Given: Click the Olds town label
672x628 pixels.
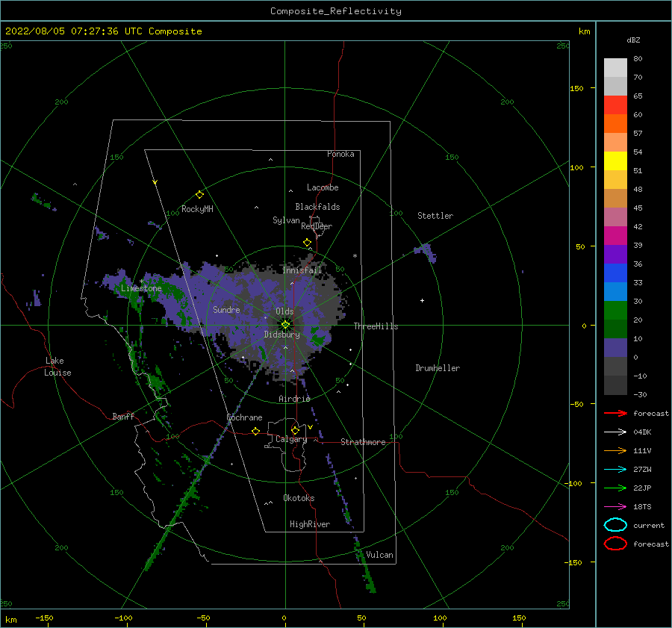Looking at the screenshot, I should pyautogui.click(x=284, y=311).
